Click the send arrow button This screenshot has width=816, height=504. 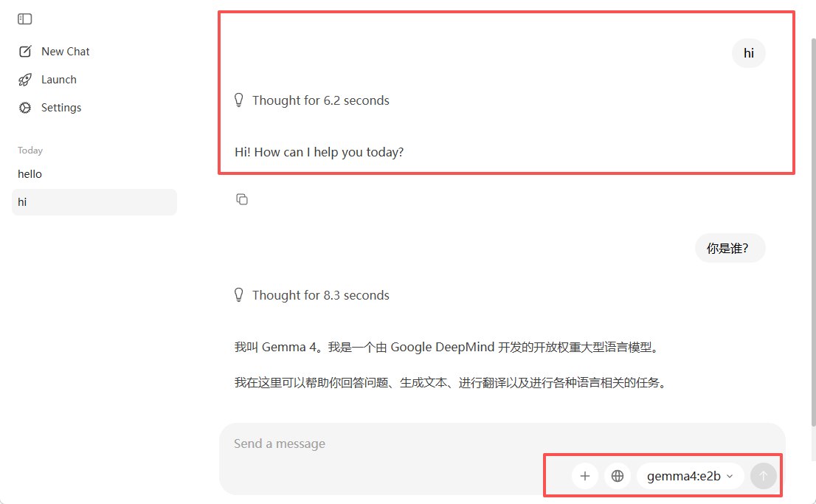coord(764,476)
